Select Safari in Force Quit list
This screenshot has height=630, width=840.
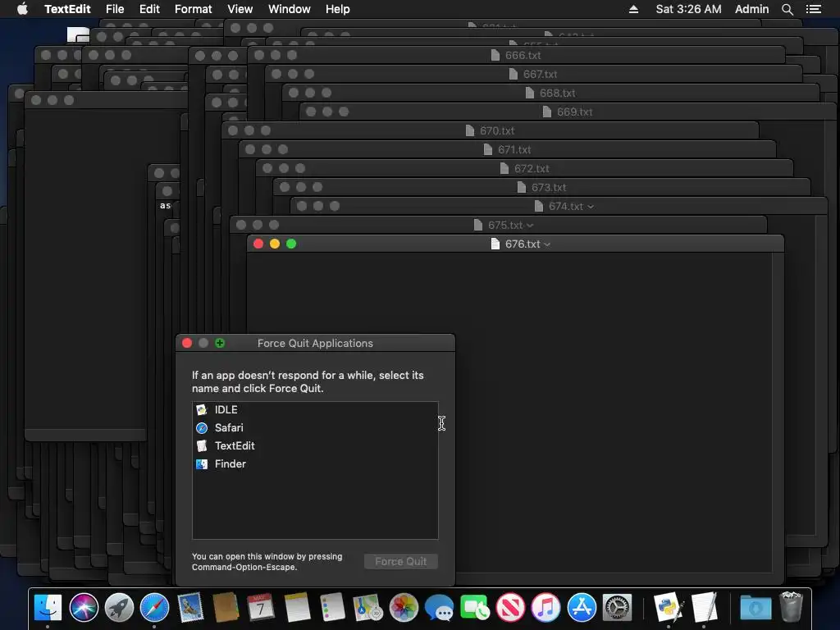315,428
